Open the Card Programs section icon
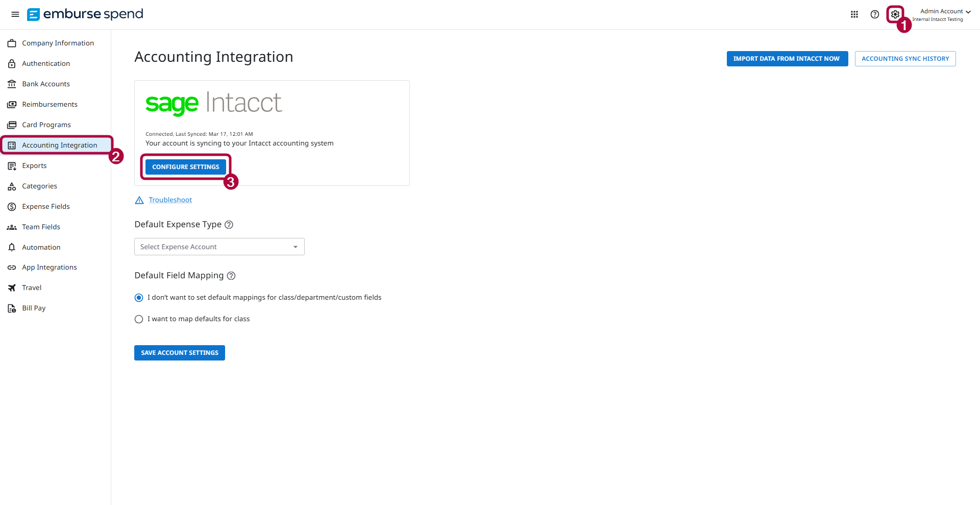This screenshot has height=505, width=980. pos(11,125)
